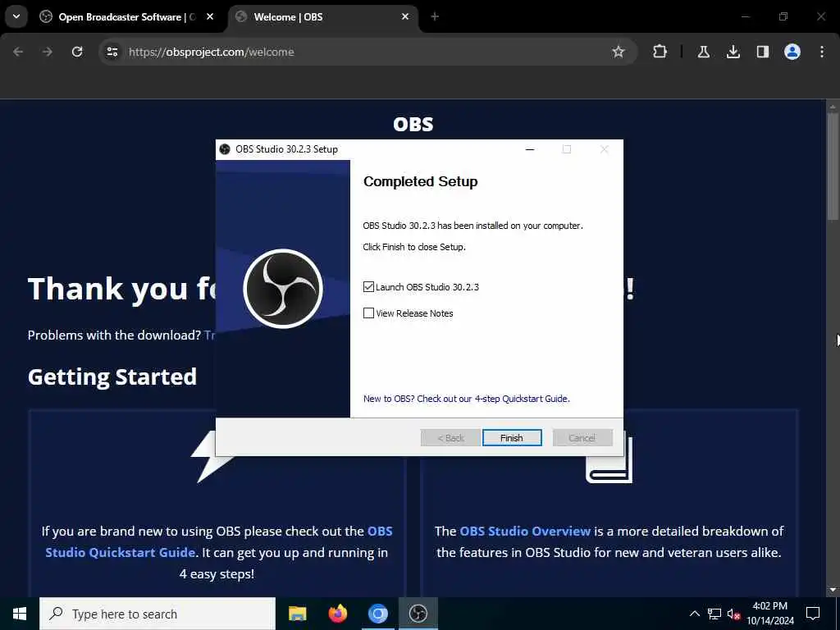The height and width of the screenshot is (630, 840).
Task: Click the Completed Setup heading text
Action: [x=421, y=181]
